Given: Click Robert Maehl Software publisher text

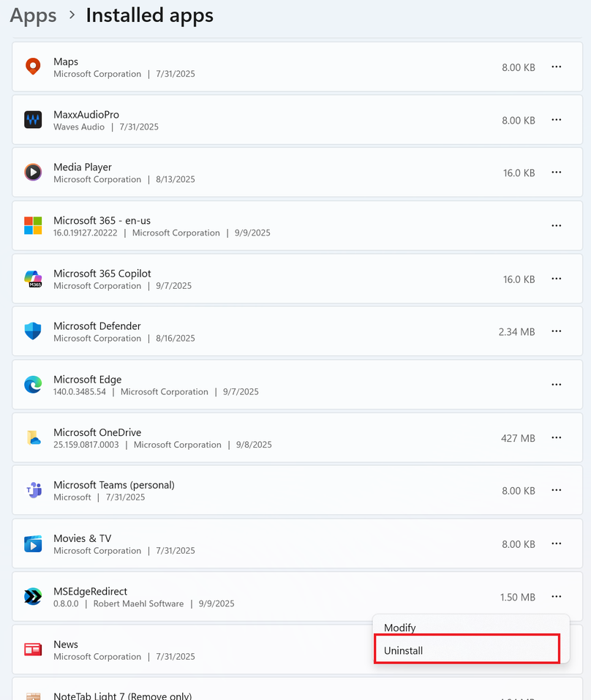Looking at the screenshot, I should [x=138, y=603].
